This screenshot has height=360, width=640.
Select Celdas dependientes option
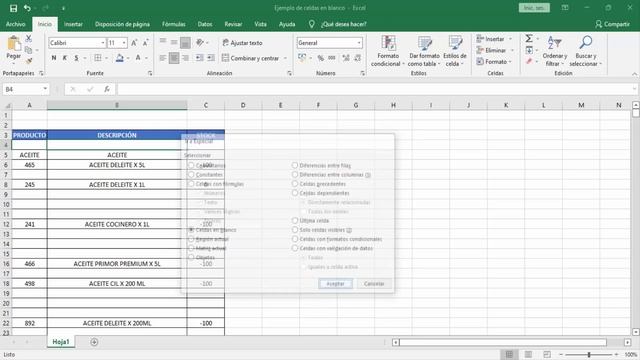pyautogui.click(x=320, y=193)
